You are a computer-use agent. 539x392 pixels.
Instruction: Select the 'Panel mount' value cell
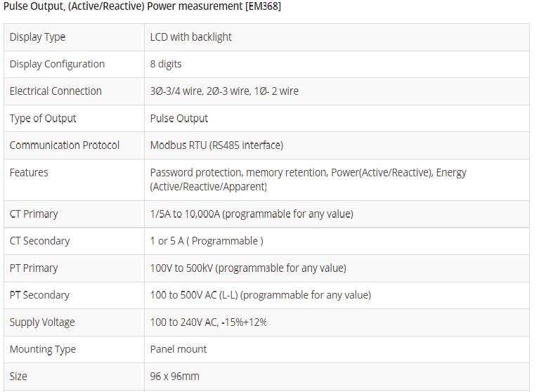178,349
